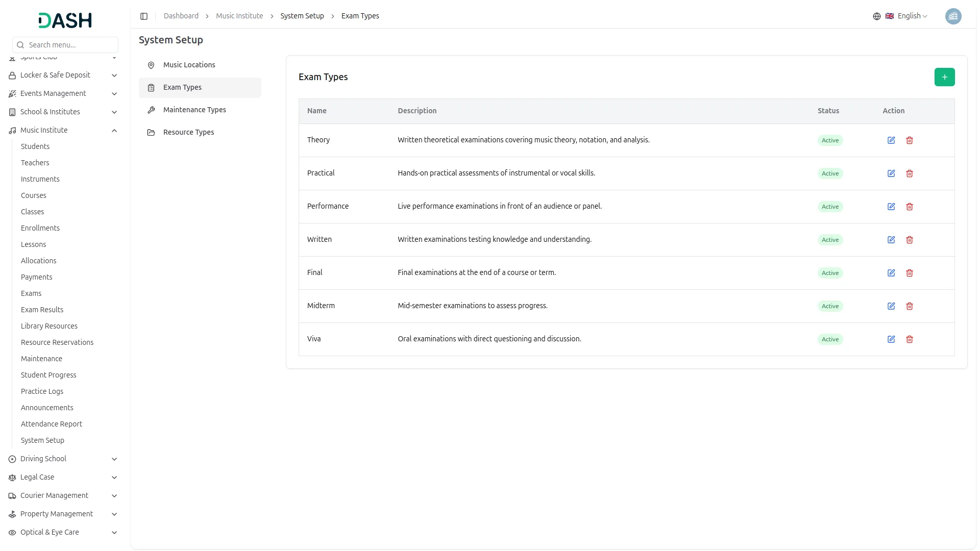Delete the Midterm exam type
This screenshot has width=980, height=551.
909,306
